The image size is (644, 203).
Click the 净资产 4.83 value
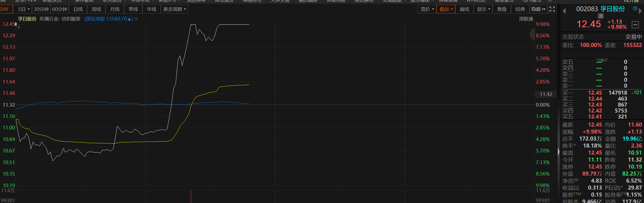coord(597,181)
